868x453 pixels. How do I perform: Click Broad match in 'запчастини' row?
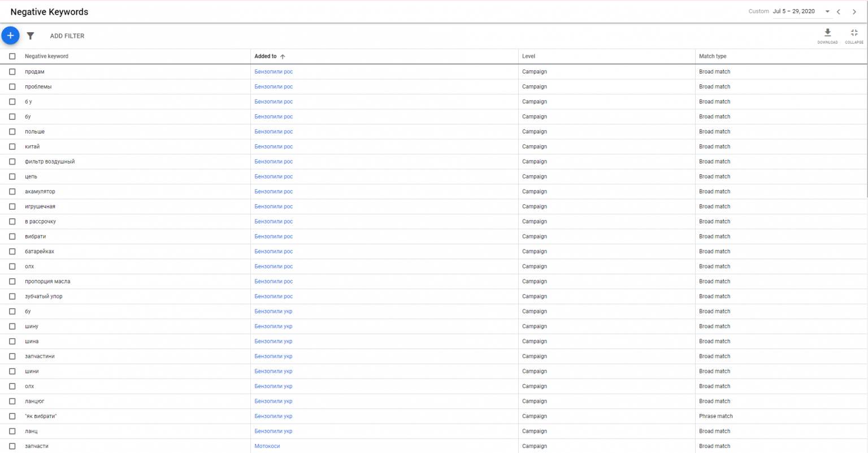tap(715, 356)
